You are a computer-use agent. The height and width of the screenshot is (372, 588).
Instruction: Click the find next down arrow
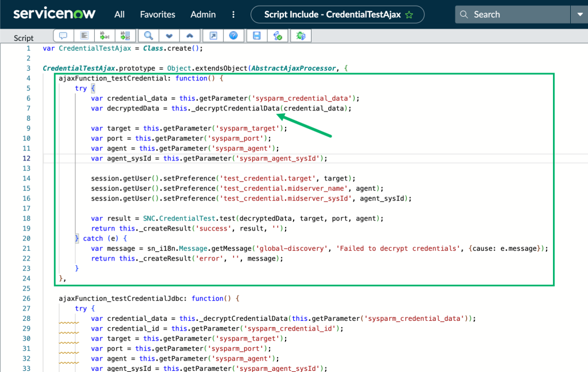tap(169, 36)
